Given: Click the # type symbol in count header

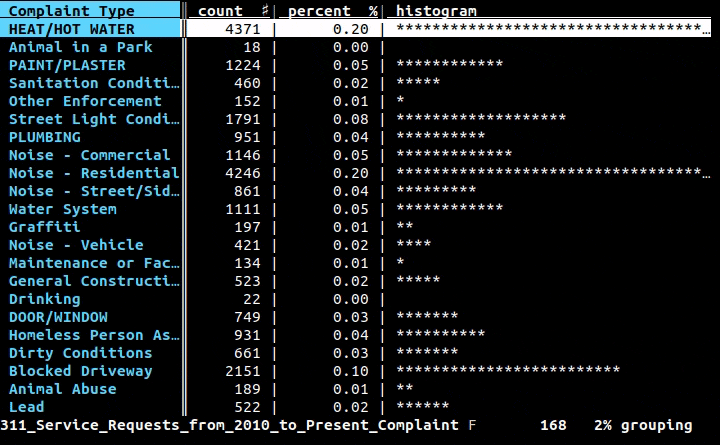Looking at the screenshot, I should click(x=265, y=11).
